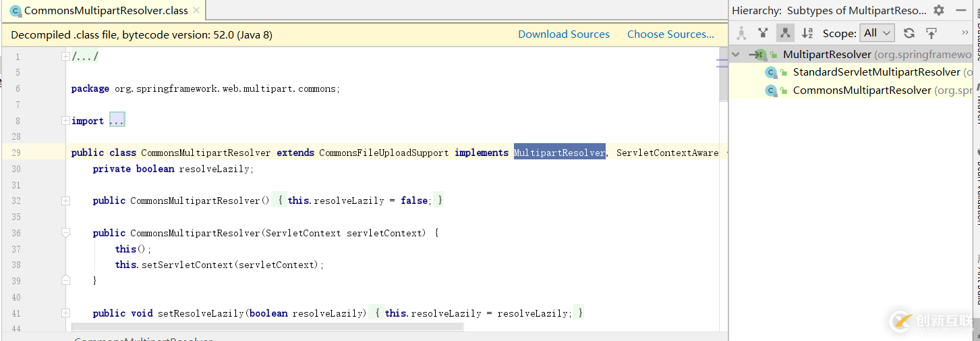
Task: Collapse the MultipartResolver tree node
Action: pyautogui.click(x=736, y=55)
